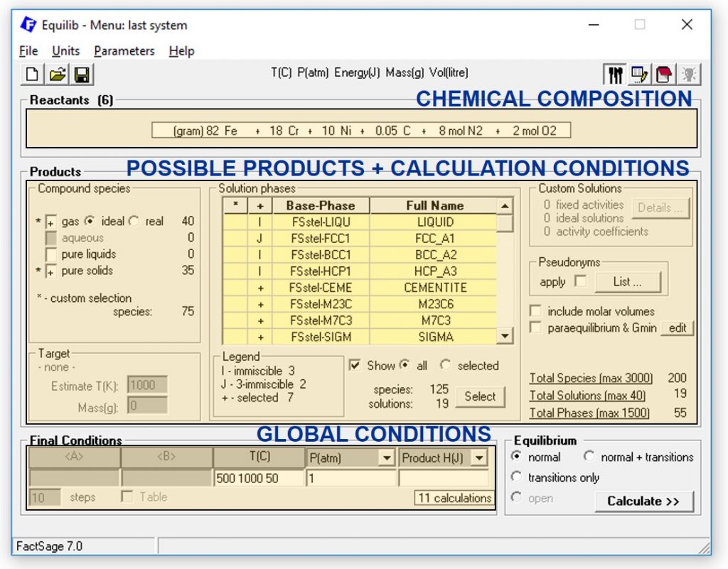Click the greyed light bulb toolbar icon
Image resolution: width=728 pixels, height=569 pixels.
(689, 74)
